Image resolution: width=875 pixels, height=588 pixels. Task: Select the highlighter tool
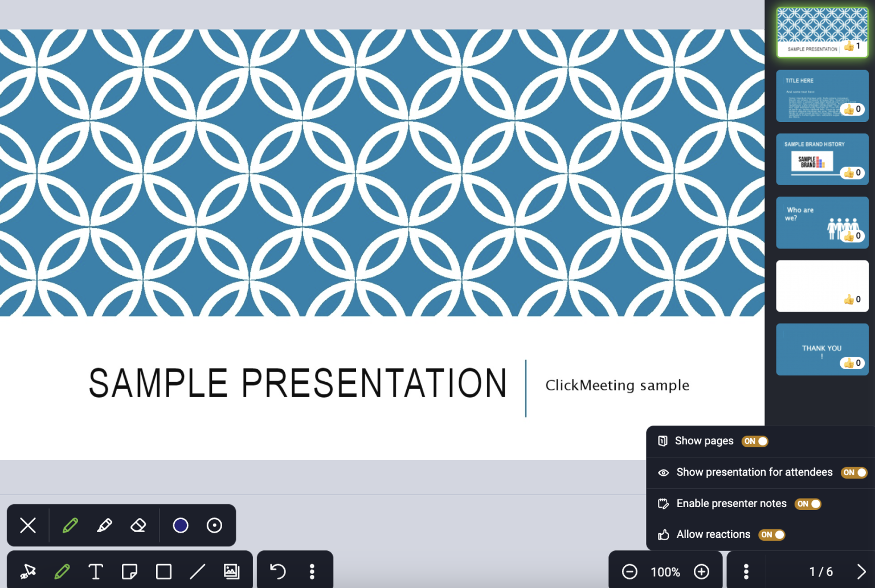click(x=105, y=525)
